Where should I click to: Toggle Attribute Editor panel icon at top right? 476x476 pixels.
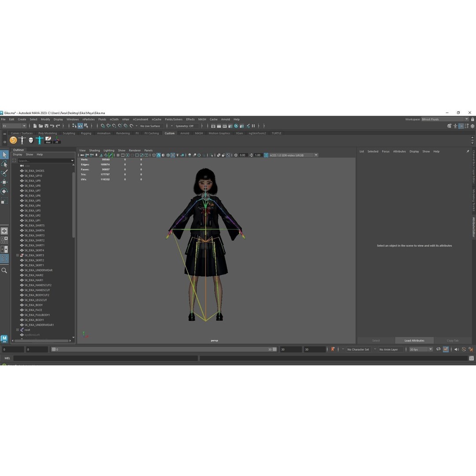pos(461,126)
